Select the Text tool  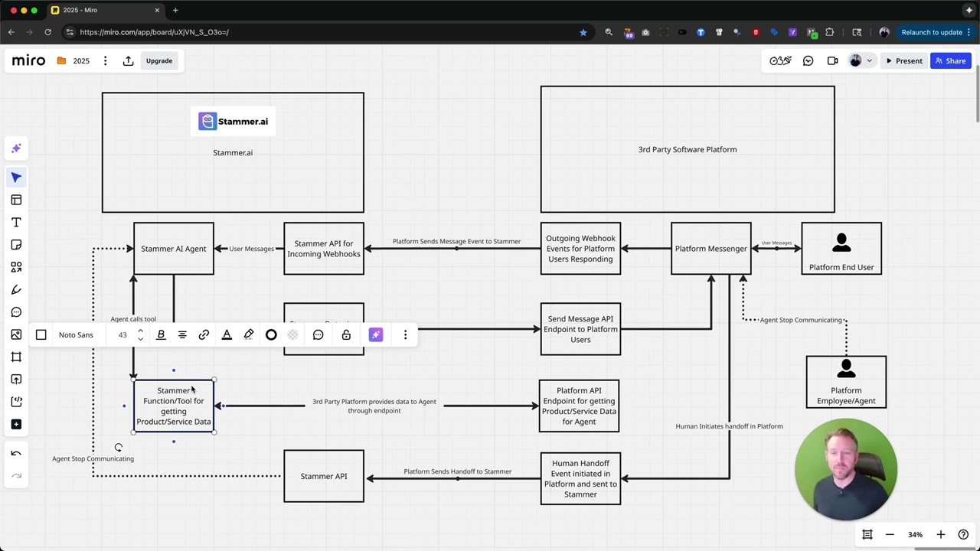(16, 222)
